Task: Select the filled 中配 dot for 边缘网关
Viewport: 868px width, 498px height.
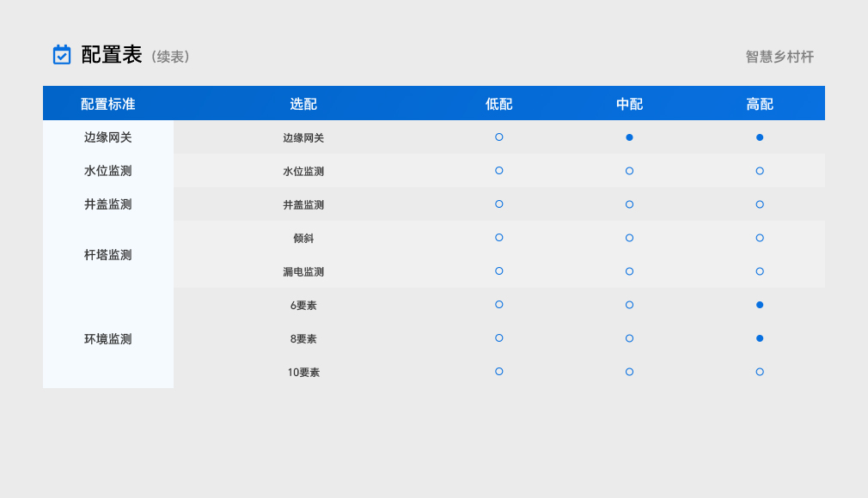Action: tap(629, 137)
